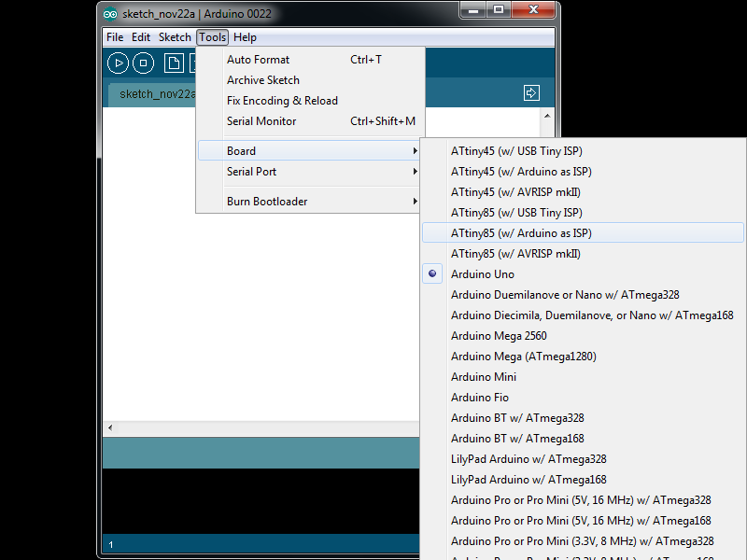Select Arduino Pro Mini (5V, 16 MHz) w/ ATmega168
747x560 pixels.
583,521
